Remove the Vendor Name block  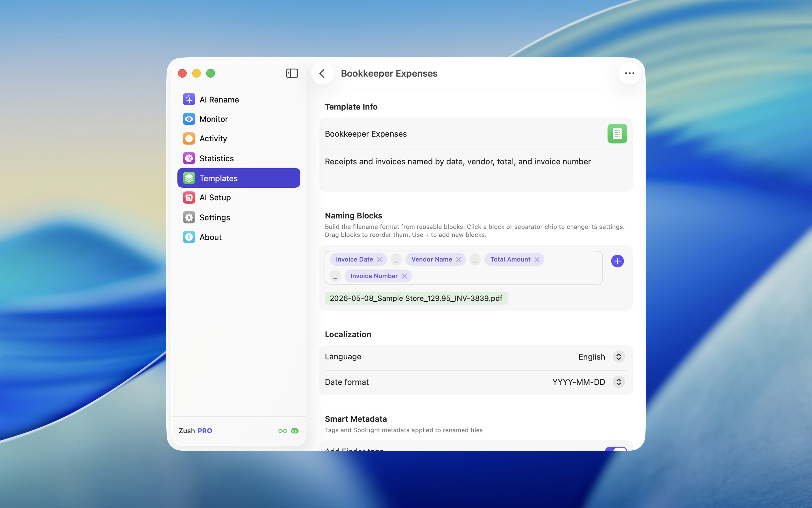[458, 259]
